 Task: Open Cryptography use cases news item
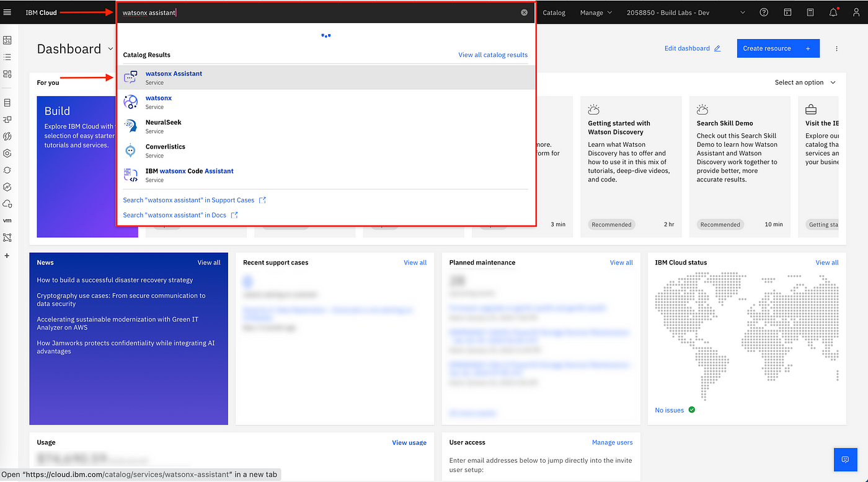tap(121, 300)
